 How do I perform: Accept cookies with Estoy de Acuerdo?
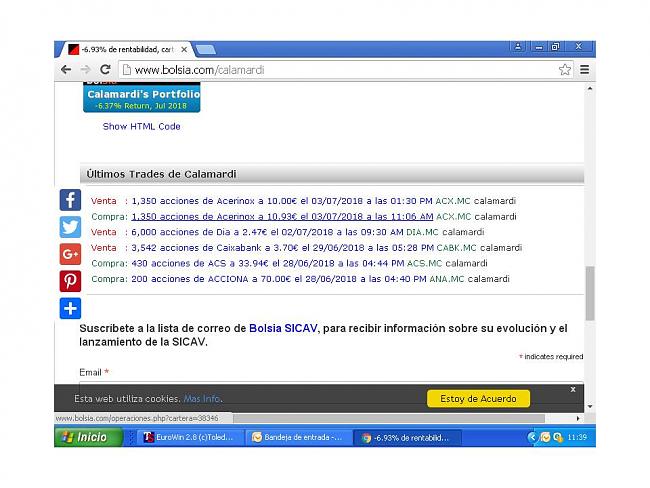(x=478, y=398)
